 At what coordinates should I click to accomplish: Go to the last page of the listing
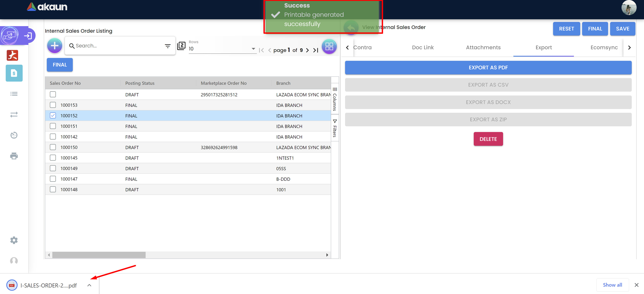click(316, 50)
